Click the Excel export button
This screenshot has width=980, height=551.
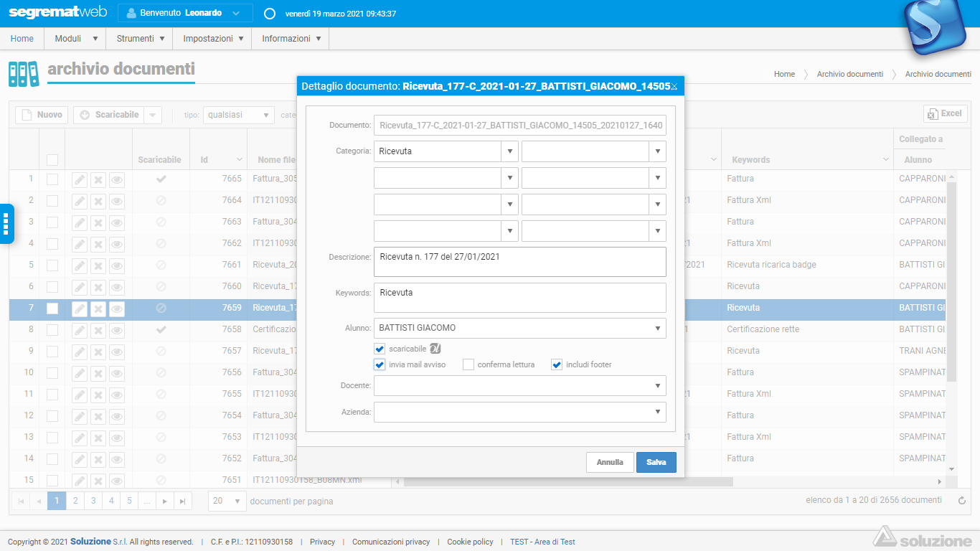pyautogui.click(x=946, y=113)
